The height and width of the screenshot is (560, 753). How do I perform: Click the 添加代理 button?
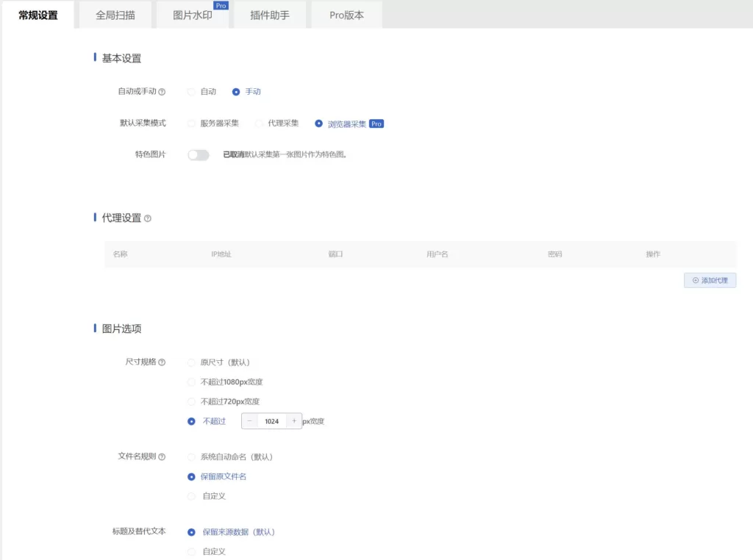(x=710, y=281)
